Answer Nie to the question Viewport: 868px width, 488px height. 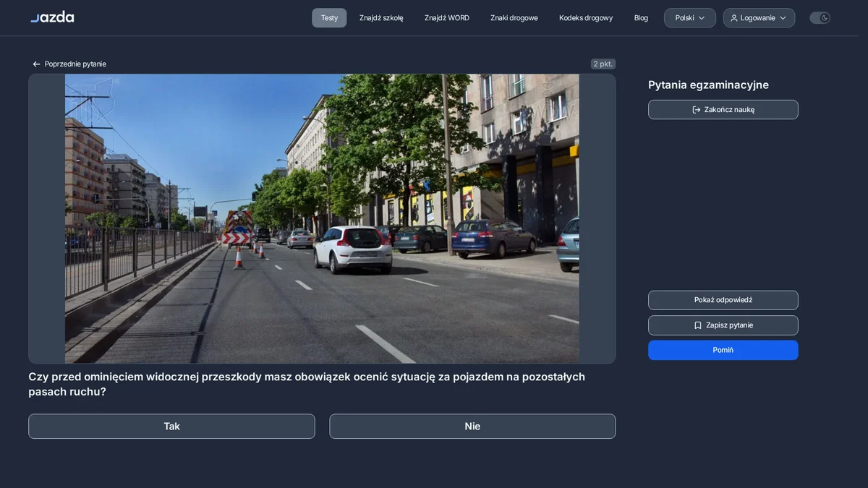click(x=472, y=427)
